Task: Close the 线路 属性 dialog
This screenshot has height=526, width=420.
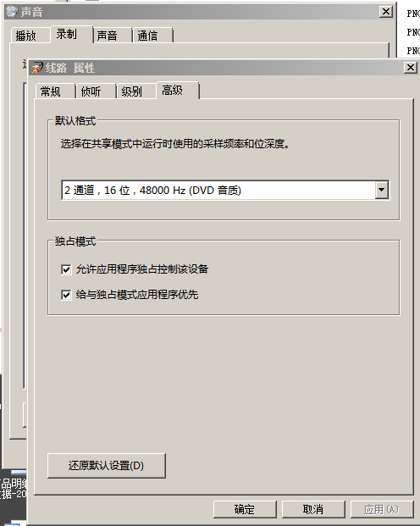Action: coord(411,68)
